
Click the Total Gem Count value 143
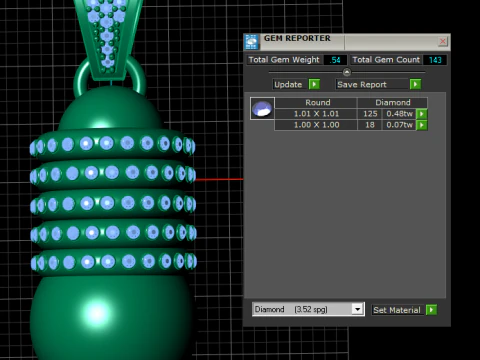[435, 60]
